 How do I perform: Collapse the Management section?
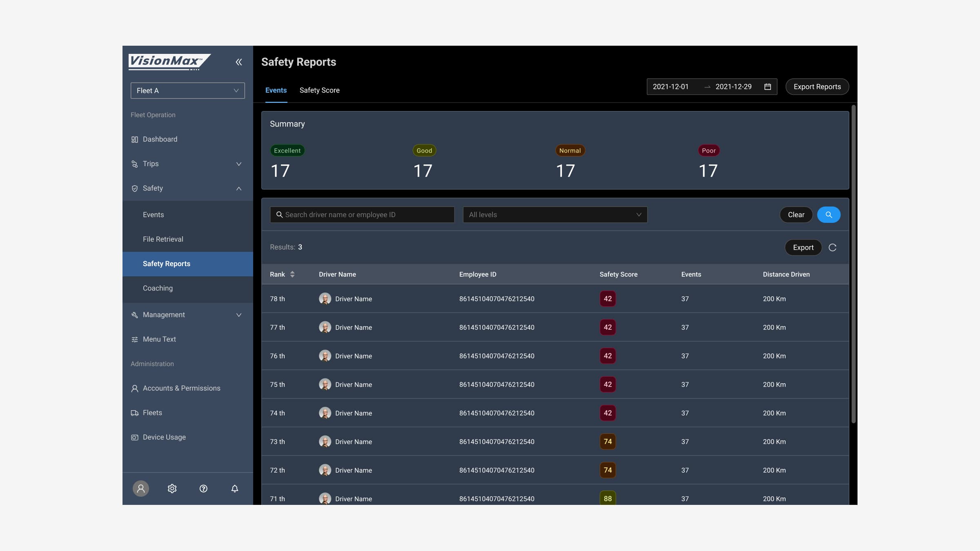point(238,315)
